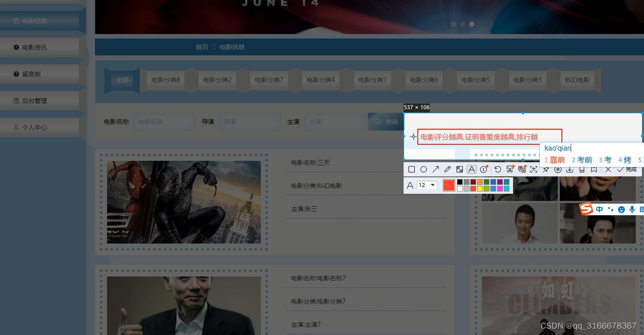Choose the pencil drawing tool
644x335 pixels.
447,169
